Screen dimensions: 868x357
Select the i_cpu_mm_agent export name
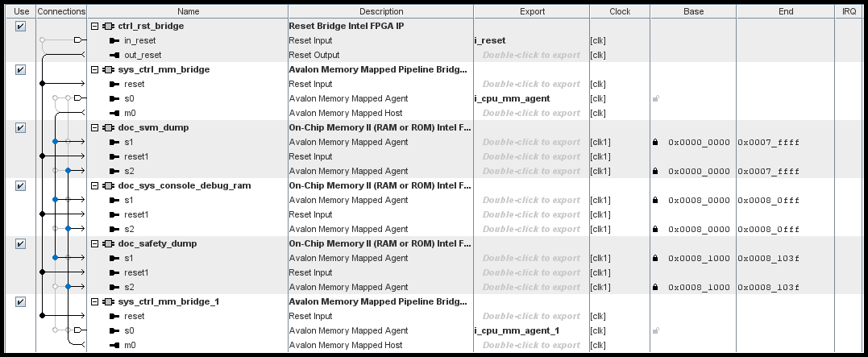coord(513,98)
